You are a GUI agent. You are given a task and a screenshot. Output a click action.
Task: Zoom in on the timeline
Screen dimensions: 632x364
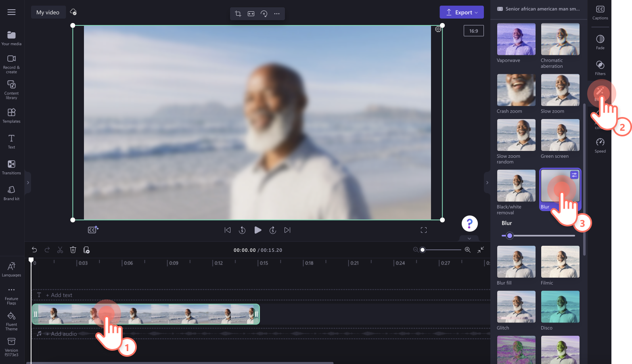pyautogui.click(x=467, y=250)
